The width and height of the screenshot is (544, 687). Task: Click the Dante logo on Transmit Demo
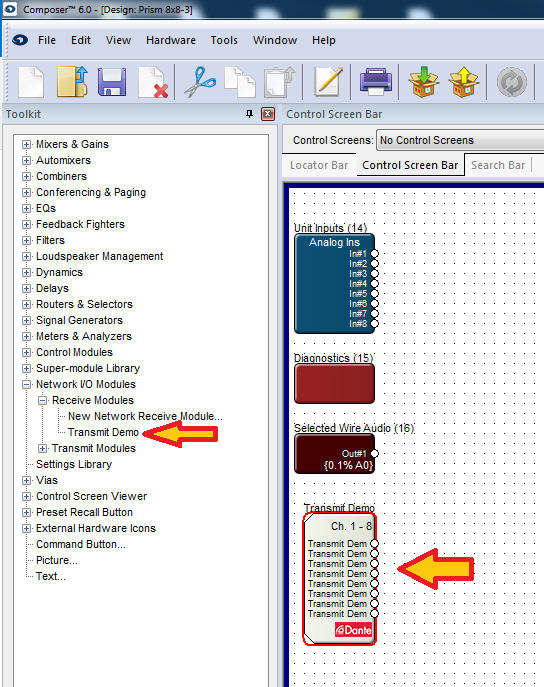coord(353,630)
